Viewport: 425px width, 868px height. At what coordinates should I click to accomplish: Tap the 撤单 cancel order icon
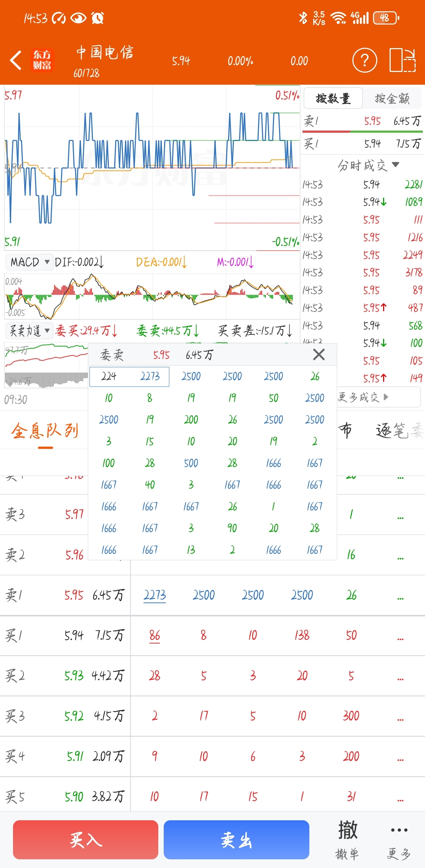pos(347,840)
